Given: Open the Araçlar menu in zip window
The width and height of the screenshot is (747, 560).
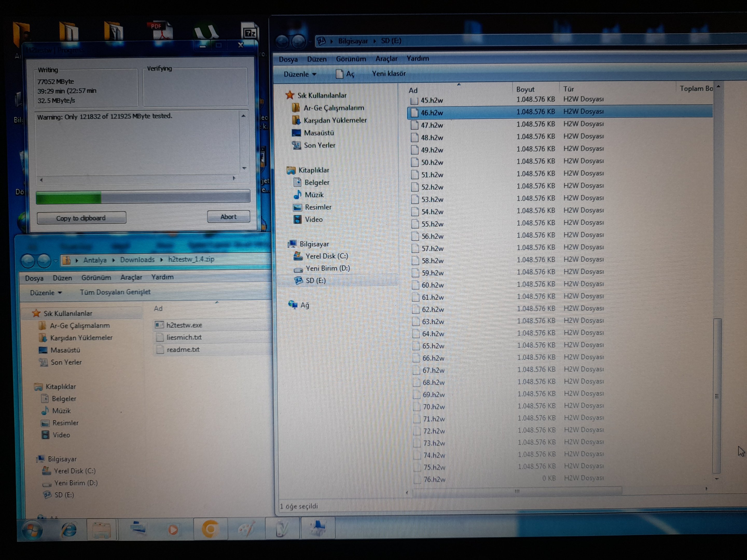Looking at the screenshot, I should click(x=131, y=277).
